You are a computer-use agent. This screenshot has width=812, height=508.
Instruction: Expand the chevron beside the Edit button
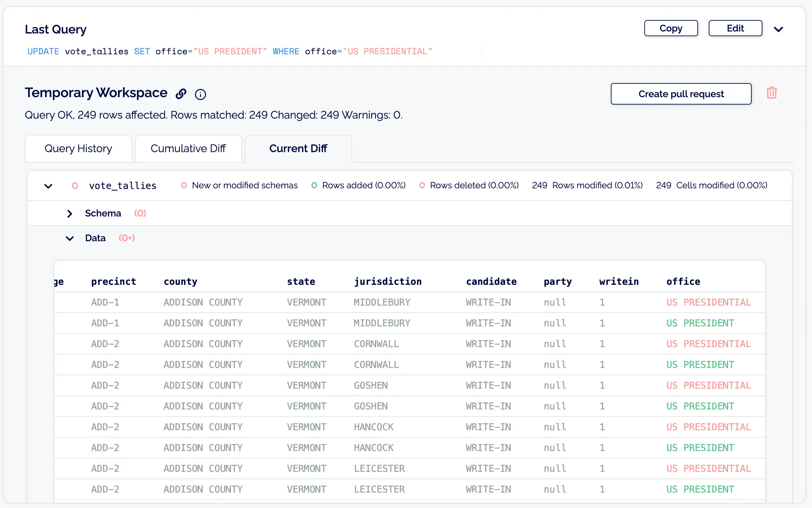click(x=779, y=29)
